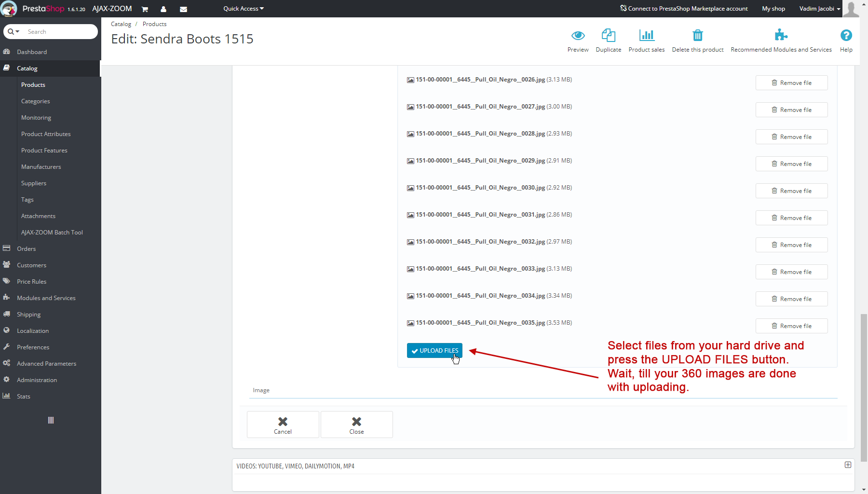Open Orders in sidebar
The image size is (868, 494).
tap(51, 248)
